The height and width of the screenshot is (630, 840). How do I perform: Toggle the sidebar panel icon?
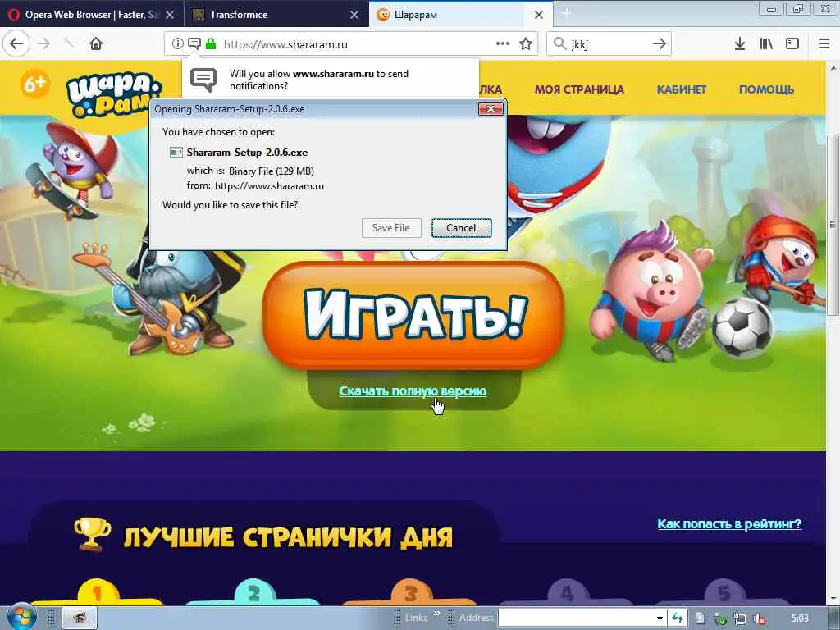tap(792, 44)
